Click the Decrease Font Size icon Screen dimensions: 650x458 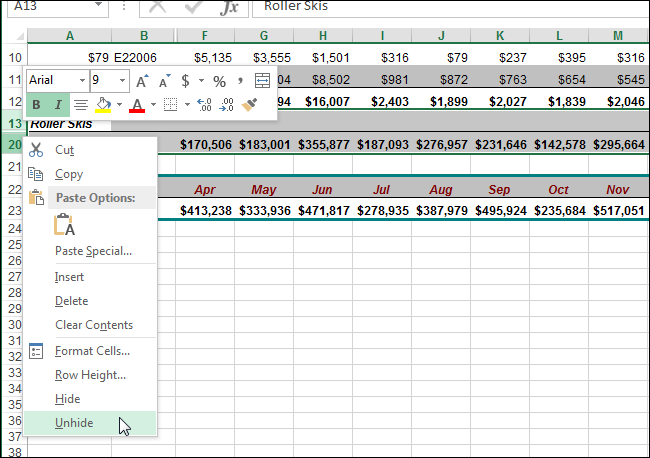point(164,80)
